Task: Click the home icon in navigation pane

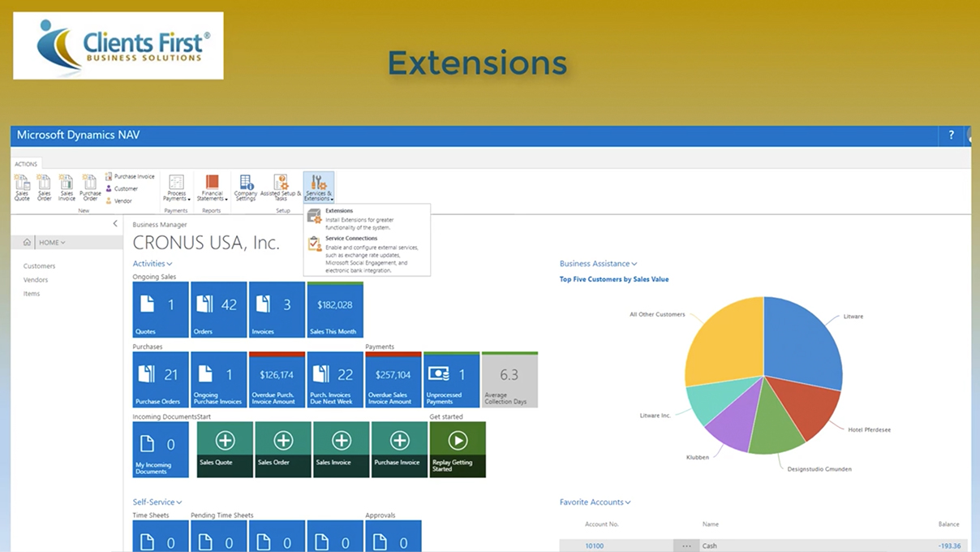Action: (x=27, y=242)
